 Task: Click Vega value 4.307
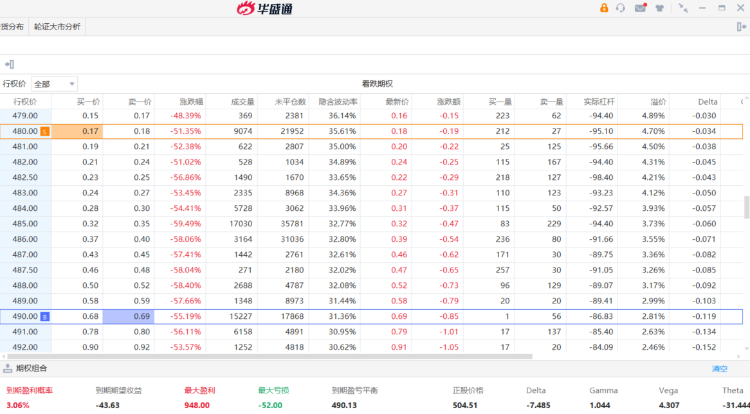[669, 405]
